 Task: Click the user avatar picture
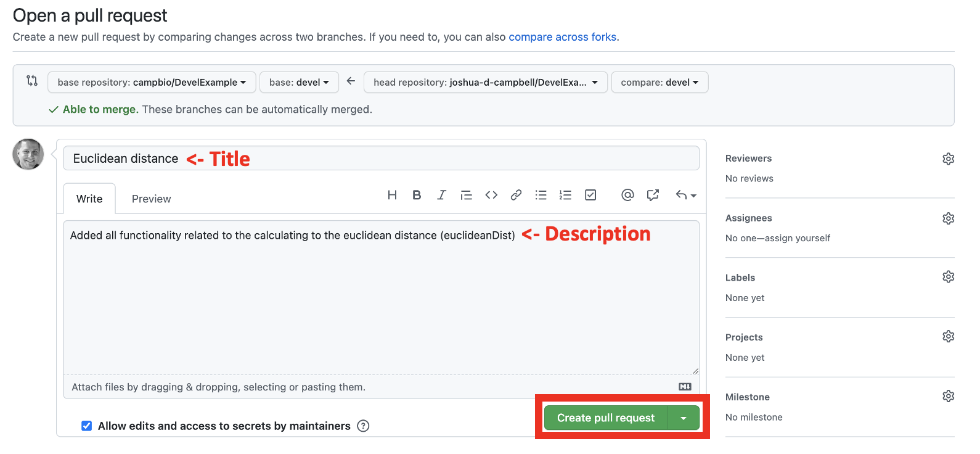pos(28,154)
